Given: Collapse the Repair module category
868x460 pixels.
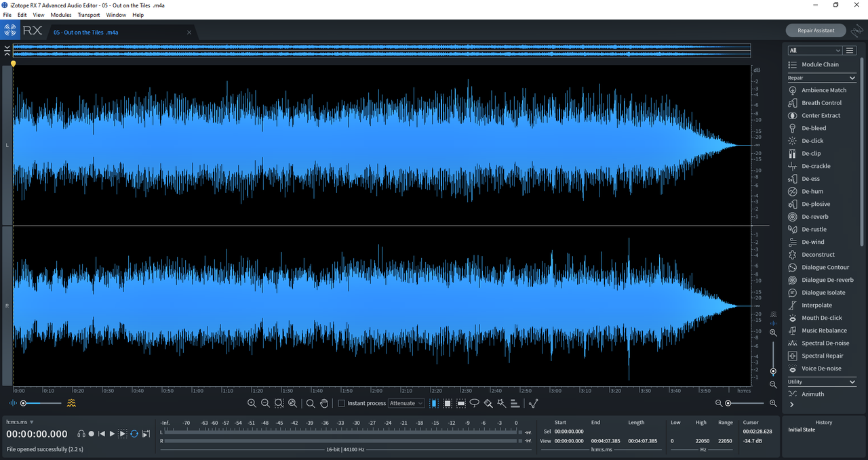Looking at the screenshot, I should [852, 78].
